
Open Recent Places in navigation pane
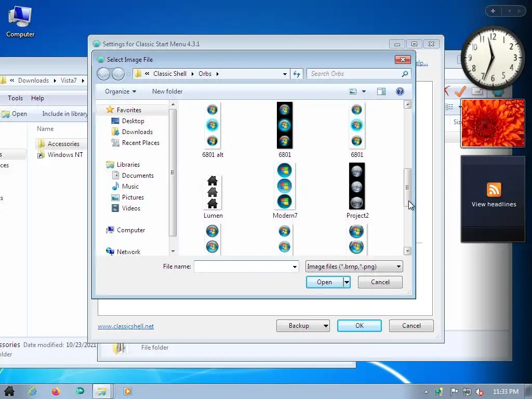tap(140, 143)
